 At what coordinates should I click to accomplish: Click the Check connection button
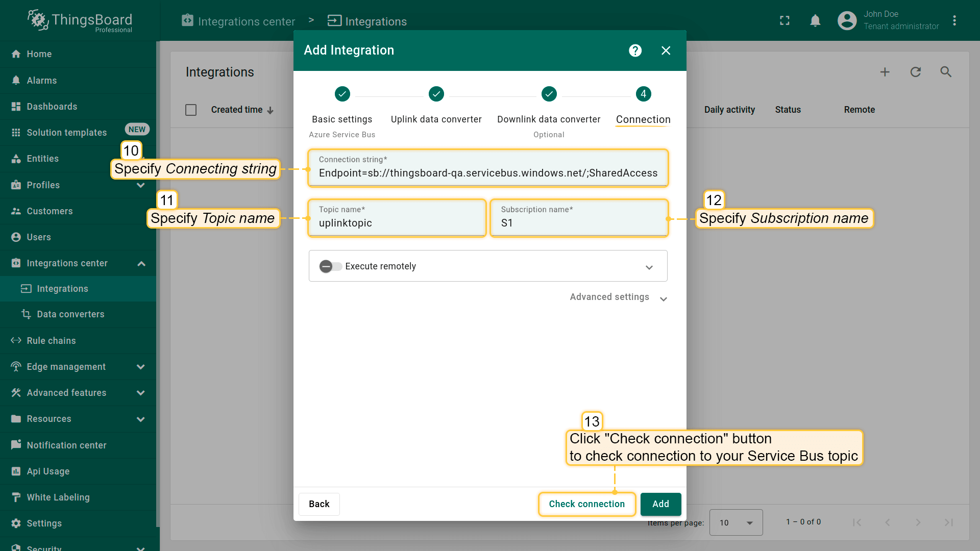coord(586,504)
